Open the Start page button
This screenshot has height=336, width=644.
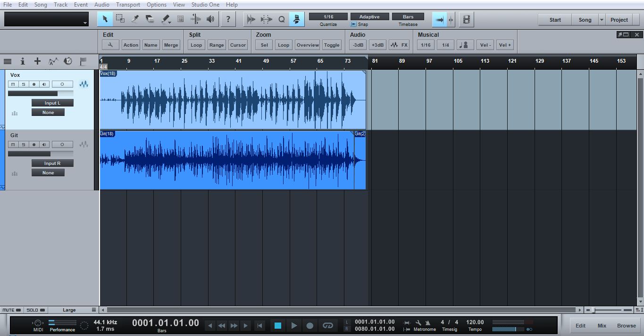[555, 20]
